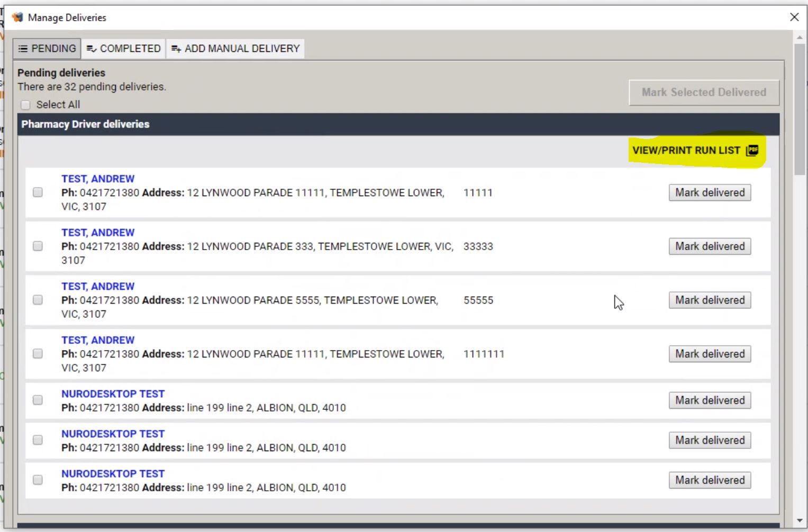This screenshot has width=808, height=532.
Task: Open the PENDING tab
Action: tap(47, 49)
